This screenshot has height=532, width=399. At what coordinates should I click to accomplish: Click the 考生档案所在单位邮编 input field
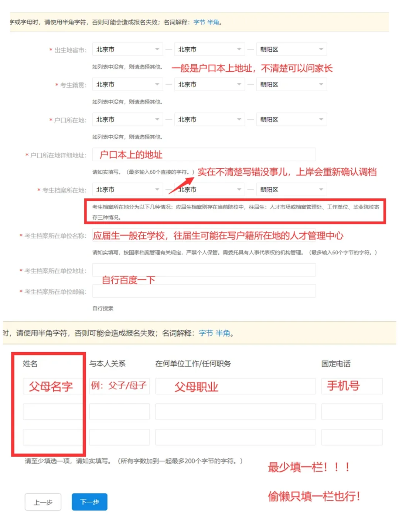[x=203, y=291]
